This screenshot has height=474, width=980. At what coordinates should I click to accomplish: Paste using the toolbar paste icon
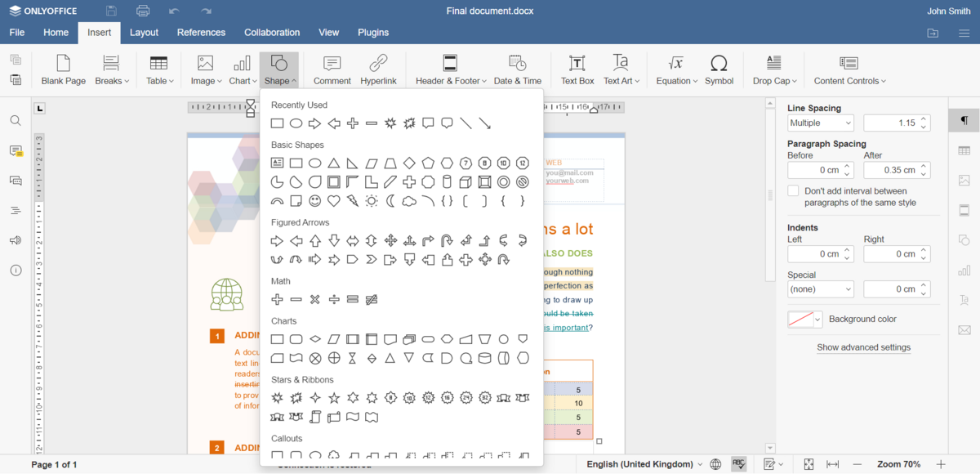tap(16, 79)
